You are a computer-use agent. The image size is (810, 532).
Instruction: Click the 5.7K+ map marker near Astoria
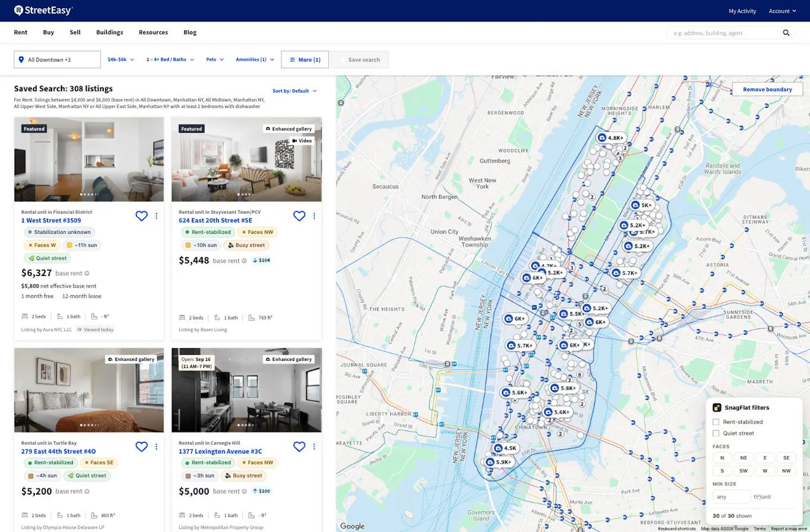point(625,273)
